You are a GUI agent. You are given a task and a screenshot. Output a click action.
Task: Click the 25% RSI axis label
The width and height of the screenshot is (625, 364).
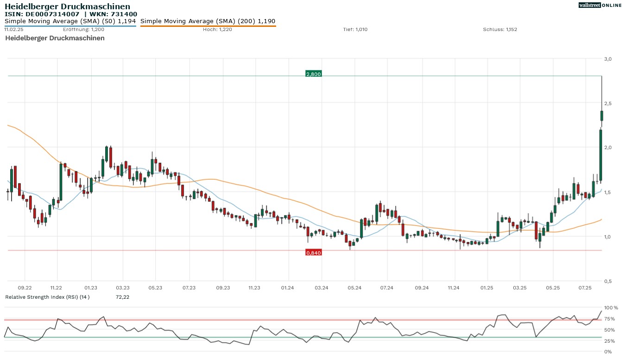(610, 341)
